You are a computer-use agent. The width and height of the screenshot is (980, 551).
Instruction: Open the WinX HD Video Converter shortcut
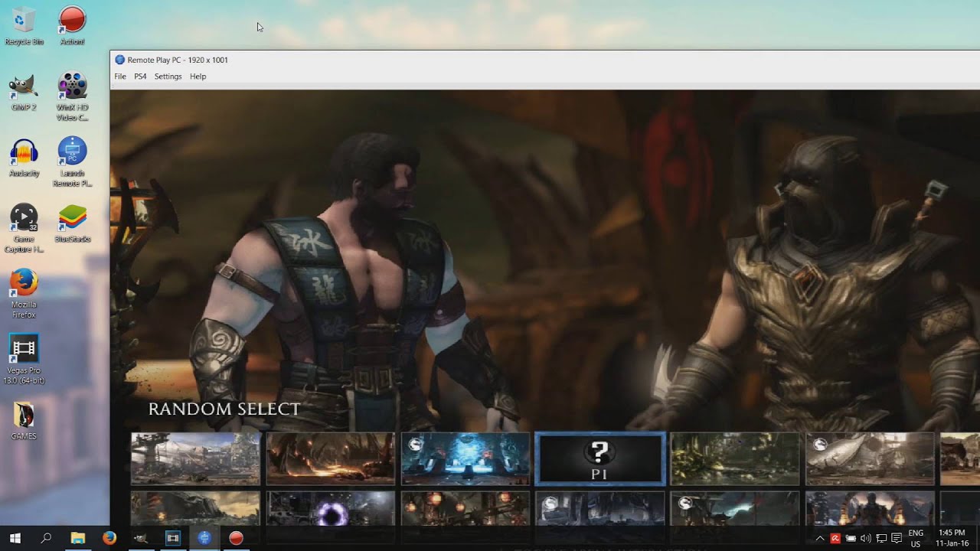tap(72, 96)
